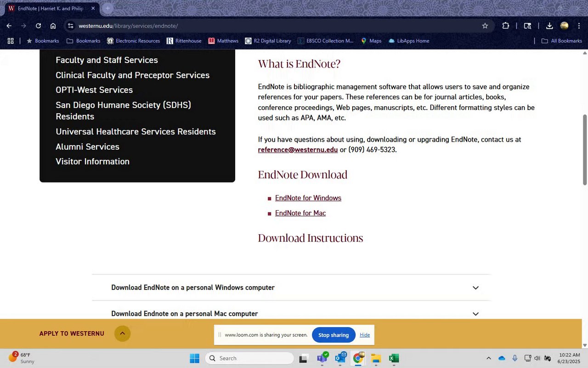
Task: Show hidden system tray icons
Action: click(488, 358)
